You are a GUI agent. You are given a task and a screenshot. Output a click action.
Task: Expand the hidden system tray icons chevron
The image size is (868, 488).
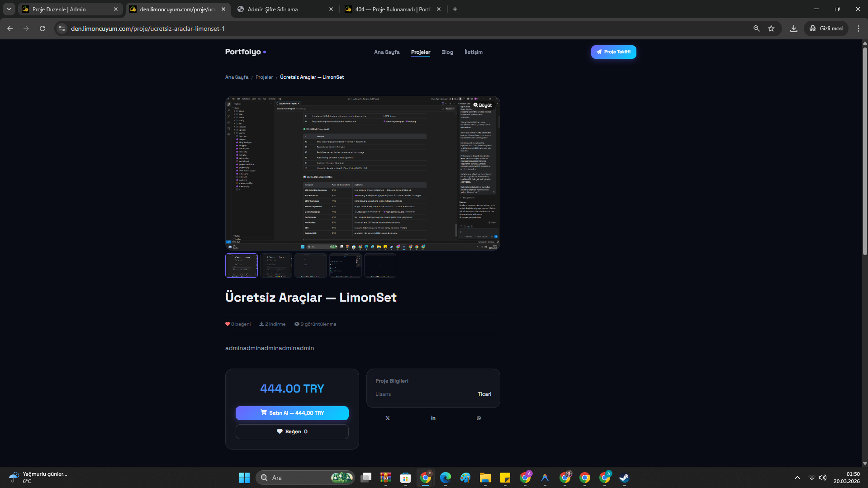pyautogui.click(x=797, y=478)
